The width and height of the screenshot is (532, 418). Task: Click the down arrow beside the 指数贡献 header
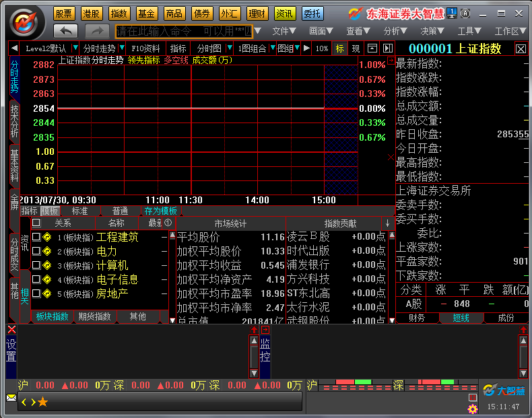(387, 223)
